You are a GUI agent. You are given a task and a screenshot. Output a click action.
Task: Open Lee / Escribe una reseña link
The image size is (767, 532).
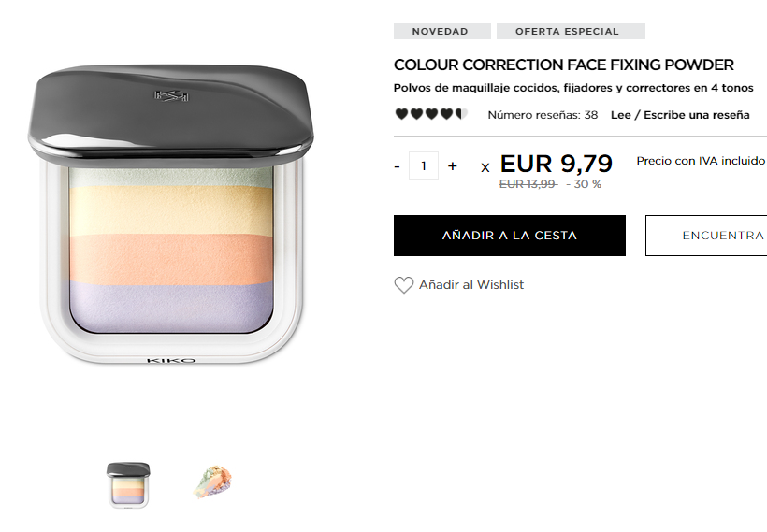[680, 115]
